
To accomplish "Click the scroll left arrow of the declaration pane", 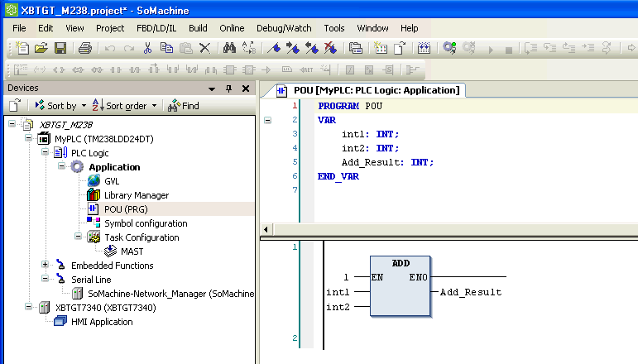I will coord(266,229).
